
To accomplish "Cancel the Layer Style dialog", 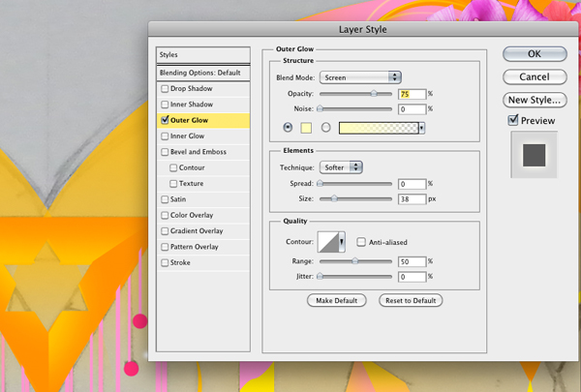I will 535,77.
